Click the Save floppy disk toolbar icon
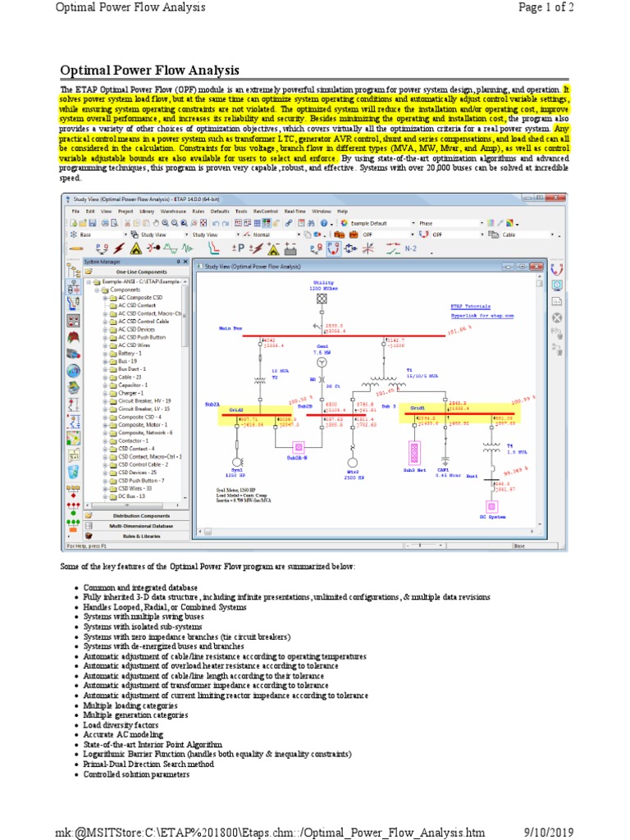 point(92,223)
